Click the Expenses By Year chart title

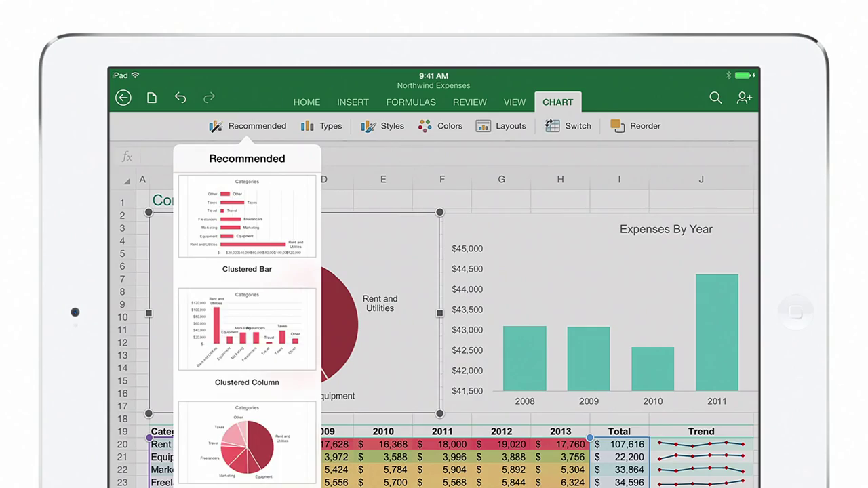[x=666, y=229]
